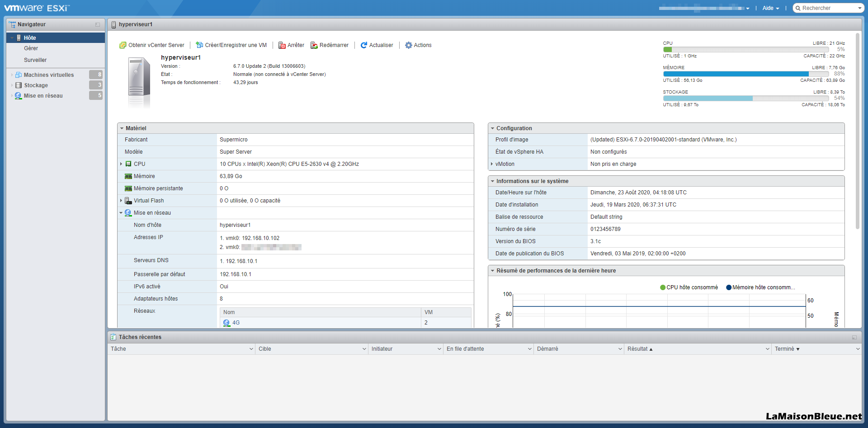The height and width of the screenshot is (428, 868).
Task: Collapse the Mise en réseau hardware row
Action: pos(121,213)
